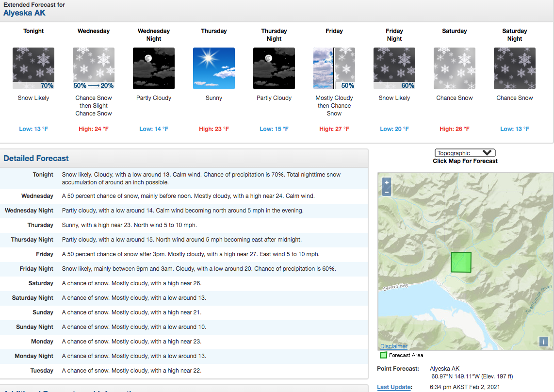The height and width of the screenshot is (392, 554).
Task: Click the 'High: 26 °F' Saturday temperature
Action: pos(455,129)
